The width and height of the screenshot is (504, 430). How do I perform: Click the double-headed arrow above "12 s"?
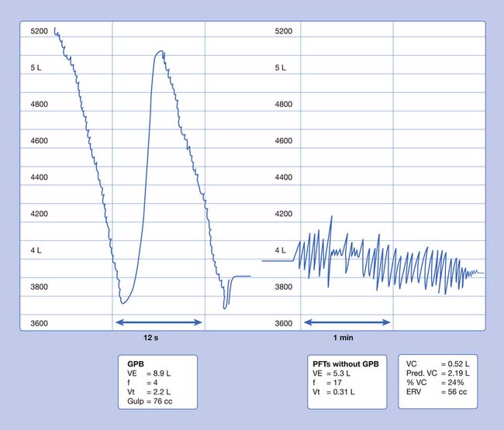[x=158, y=322]
